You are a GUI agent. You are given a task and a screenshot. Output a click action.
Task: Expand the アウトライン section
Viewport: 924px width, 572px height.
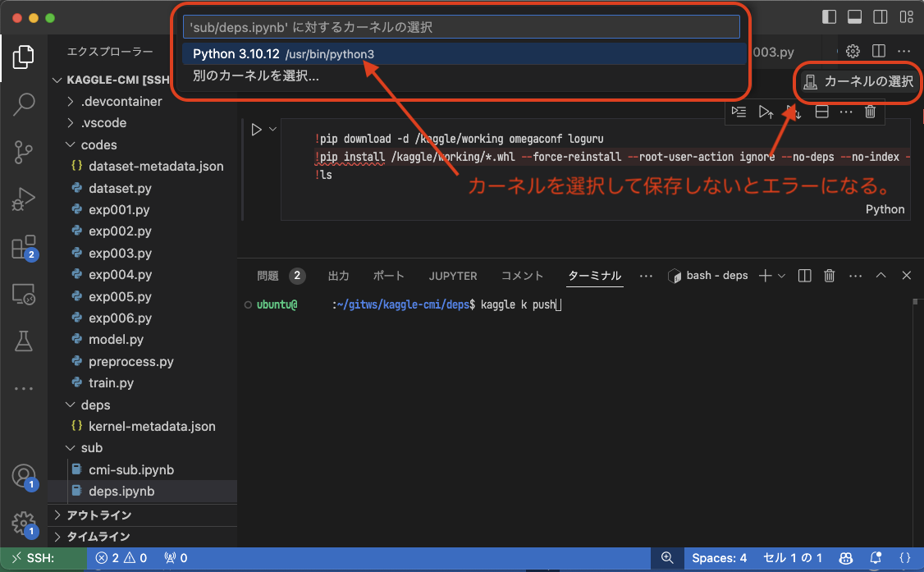[98, 515]
